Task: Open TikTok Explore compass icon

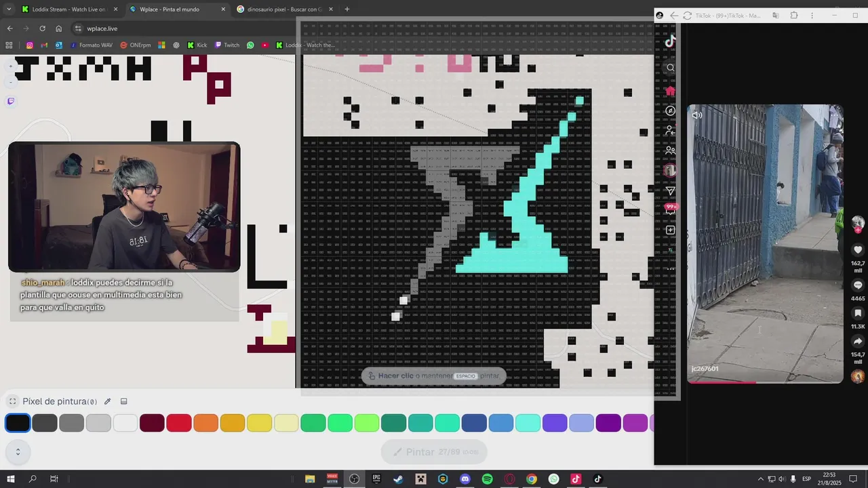Action: (670, 110)
